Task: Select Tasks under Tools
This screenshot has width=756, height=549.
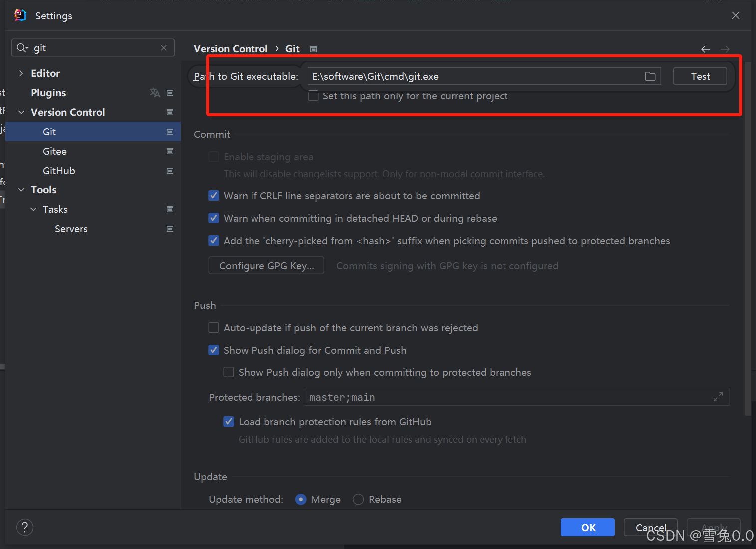Action: click(x=55, y=209)
